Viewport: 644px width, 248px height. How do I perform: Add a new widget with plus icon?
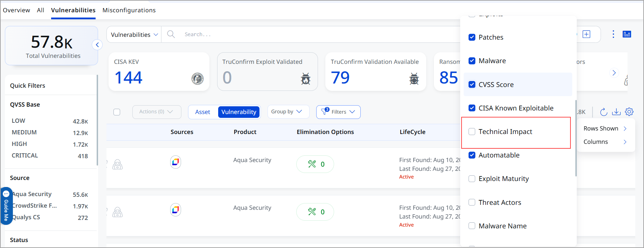point(586,34)
